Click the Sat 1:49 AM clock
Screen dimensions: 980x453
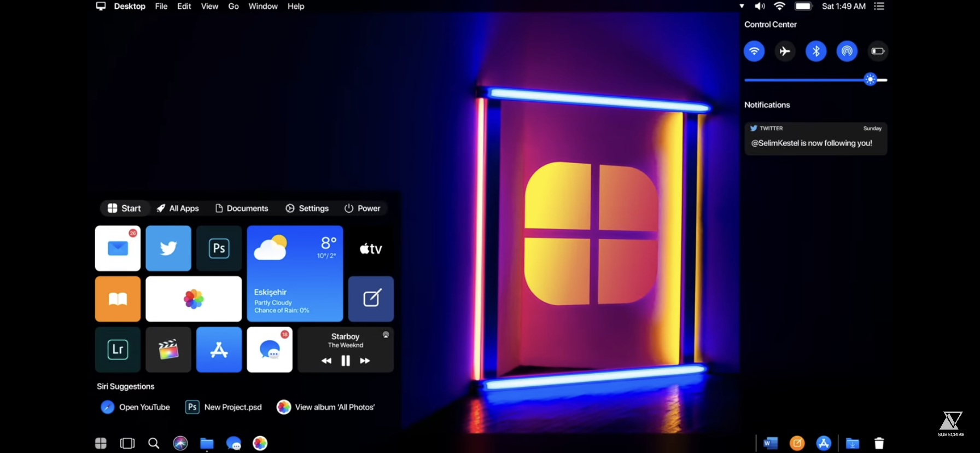(844, 6)
